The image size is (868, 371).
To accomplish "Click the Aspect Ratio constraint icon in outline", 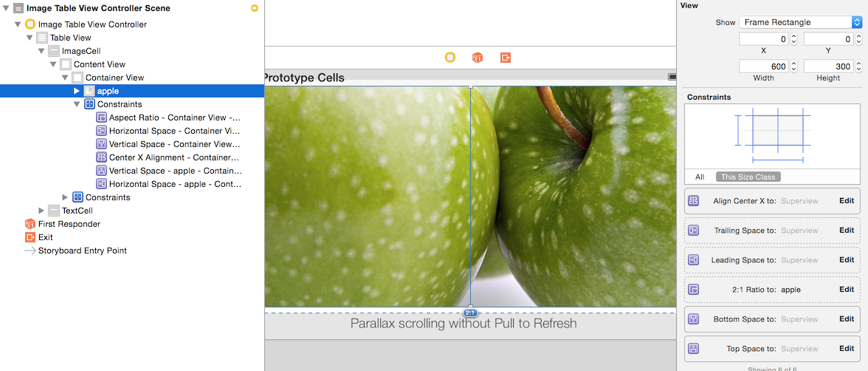I will pyautogui.click(x=101, y=118).
